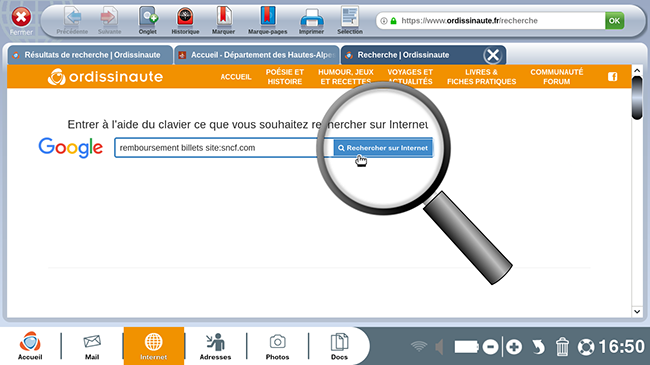
Task: Click the speaker volume icon
Action: [439, 347]
